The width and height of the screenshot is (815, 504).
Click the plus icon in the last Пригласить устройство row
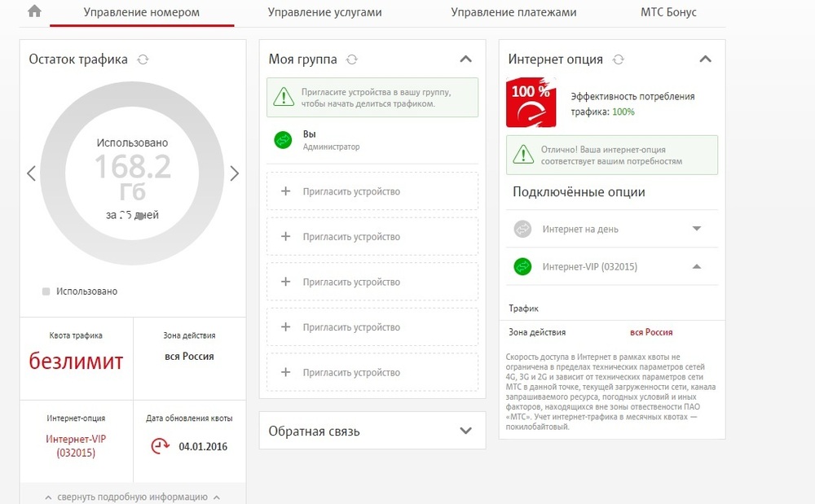point(285,372)
